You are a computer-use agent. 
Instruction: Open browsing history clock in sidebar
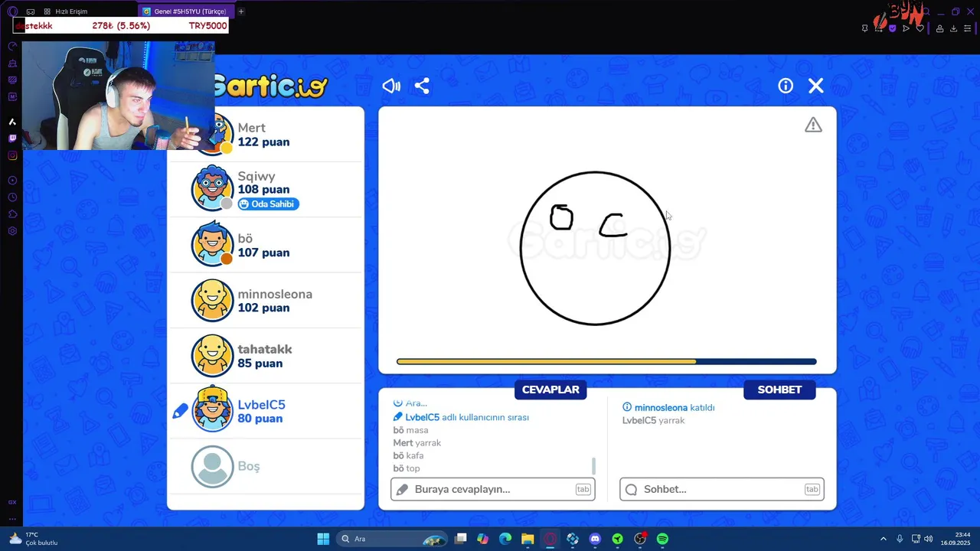click(x=12, y=197)
